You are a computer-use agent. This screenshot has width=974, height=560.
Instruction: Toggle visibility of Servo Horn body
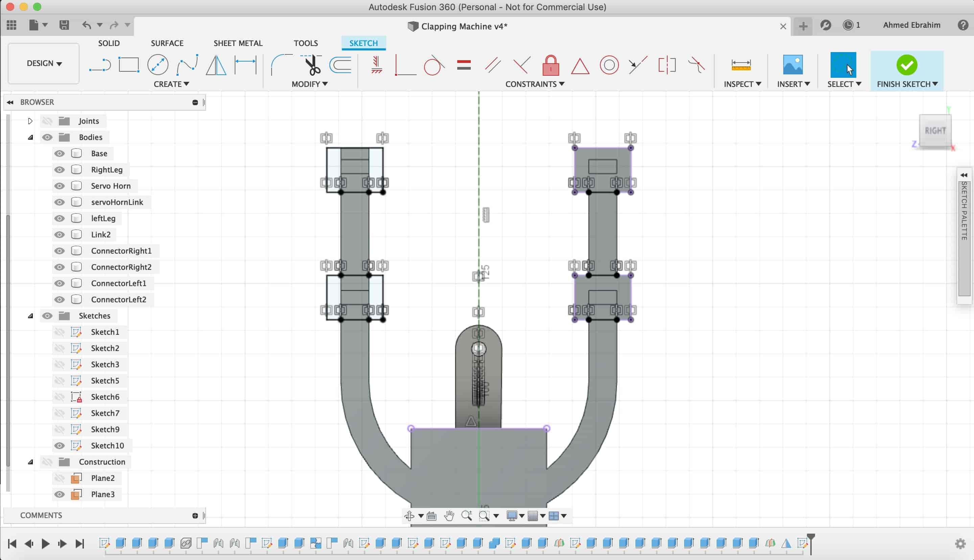[x=59, y=186]
